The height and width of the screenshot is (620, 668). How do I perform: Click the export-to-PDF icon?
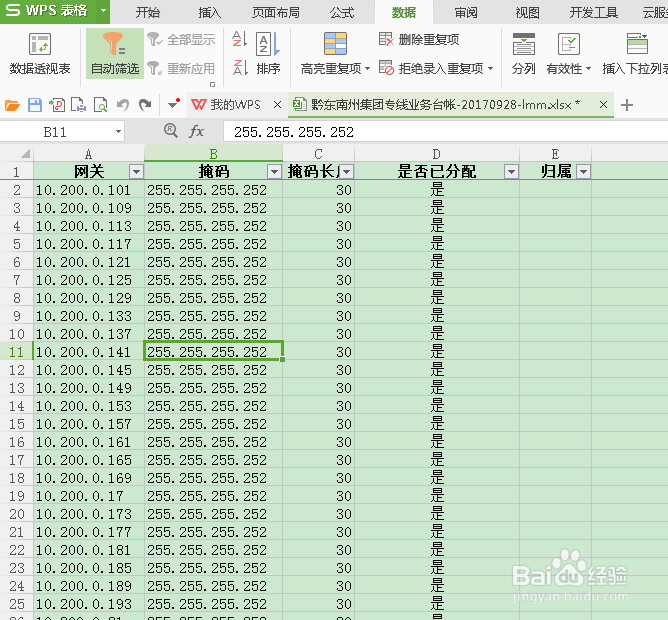click(57, 105)
